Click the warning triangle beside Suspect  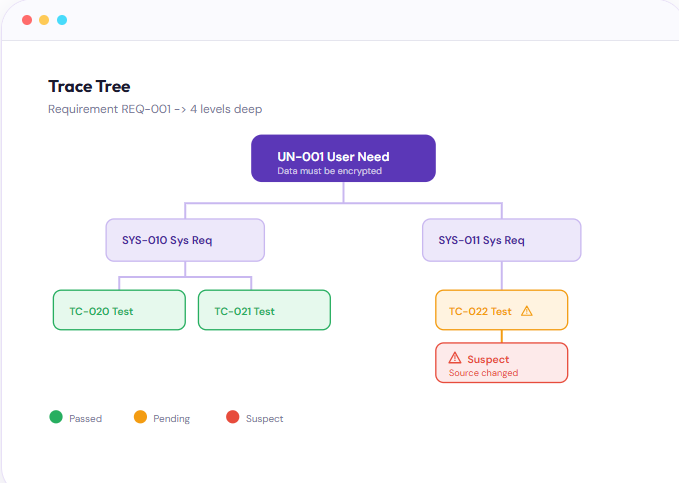[455, 357]
